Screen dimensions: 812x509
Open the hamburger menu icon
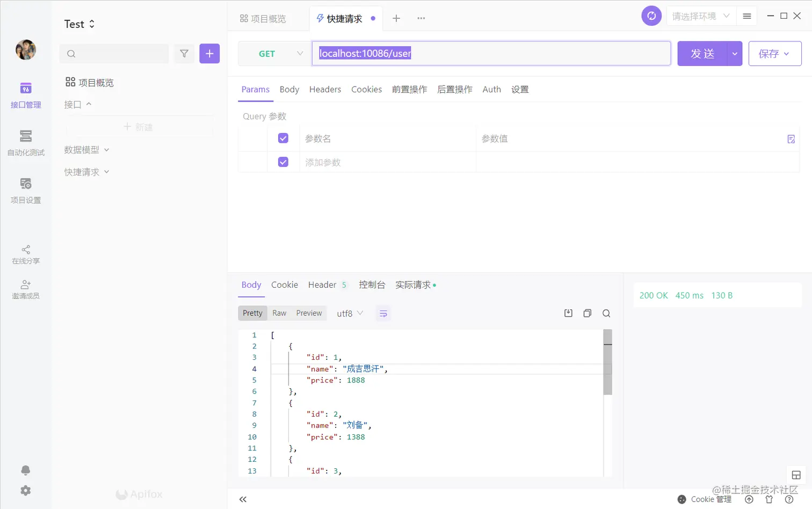[x=747, y=16]
